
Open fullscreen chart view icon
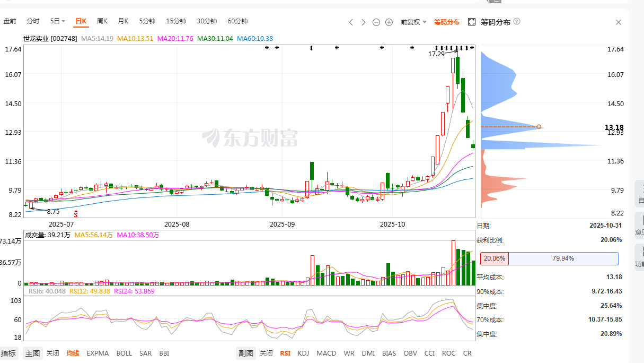click(x=472, y=22)
